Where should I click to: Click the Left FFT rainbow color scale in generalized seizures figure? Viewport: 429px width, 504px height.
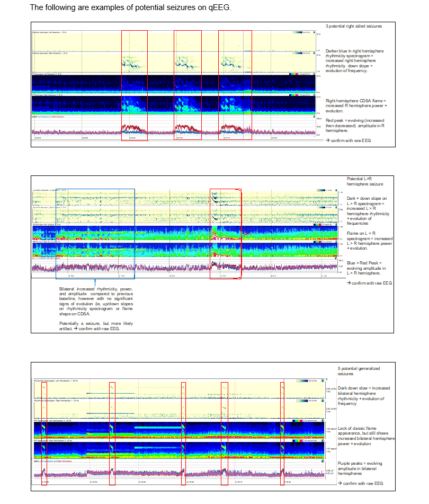pyautogui.click(x=298, y=420)
